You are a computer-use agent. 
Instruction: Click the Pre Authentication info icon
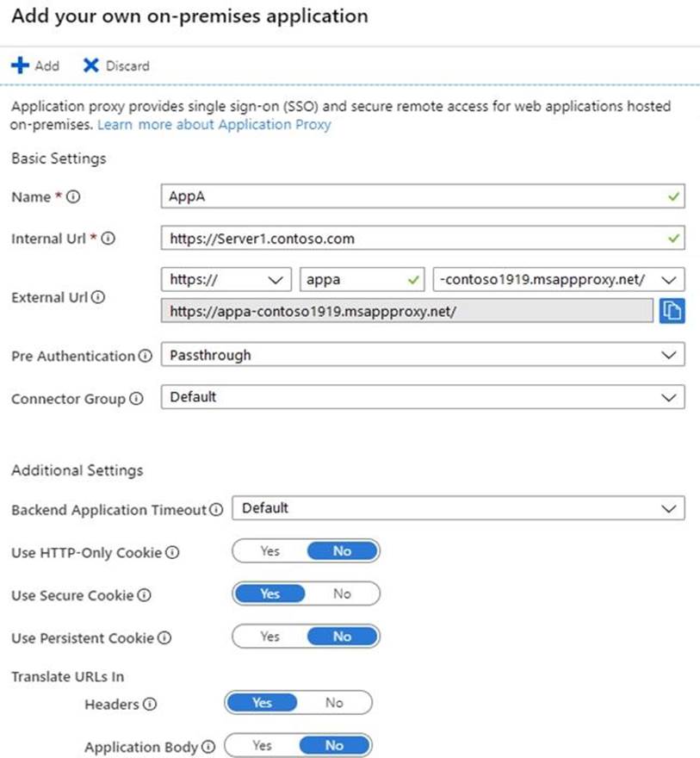click(x=145, y=356)
